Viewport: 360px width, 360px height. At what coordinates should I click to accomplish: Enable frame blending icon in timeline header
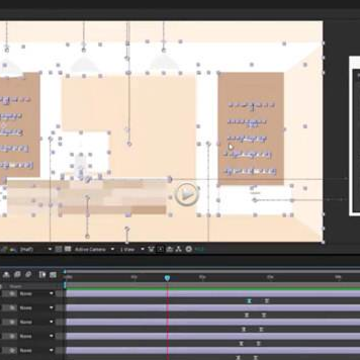click(x=17, y=275)
